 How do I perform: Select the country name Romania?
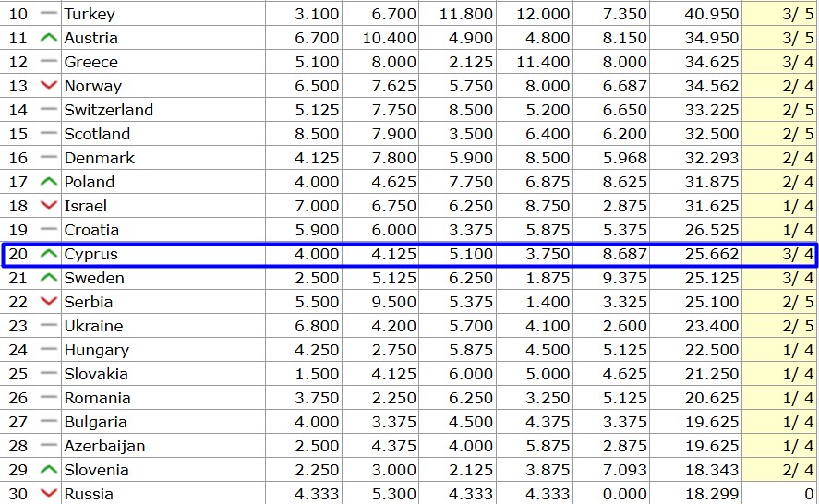point(97,399)
